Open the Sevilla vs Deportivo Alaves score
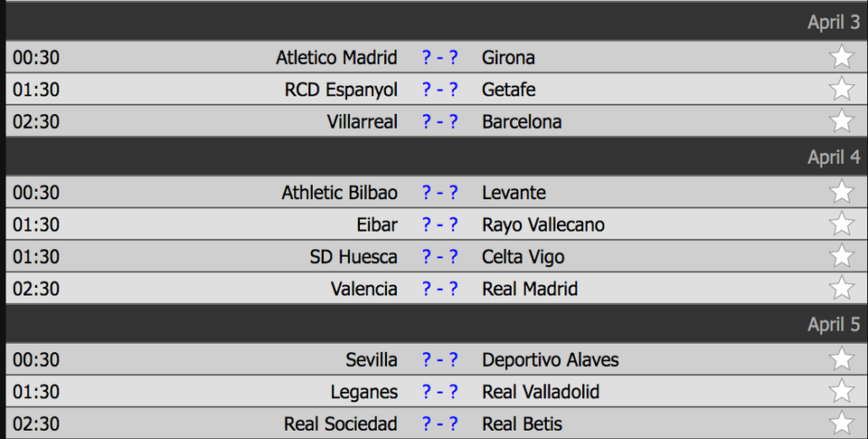This screenshot has width=868, height=439. point(440,359)
